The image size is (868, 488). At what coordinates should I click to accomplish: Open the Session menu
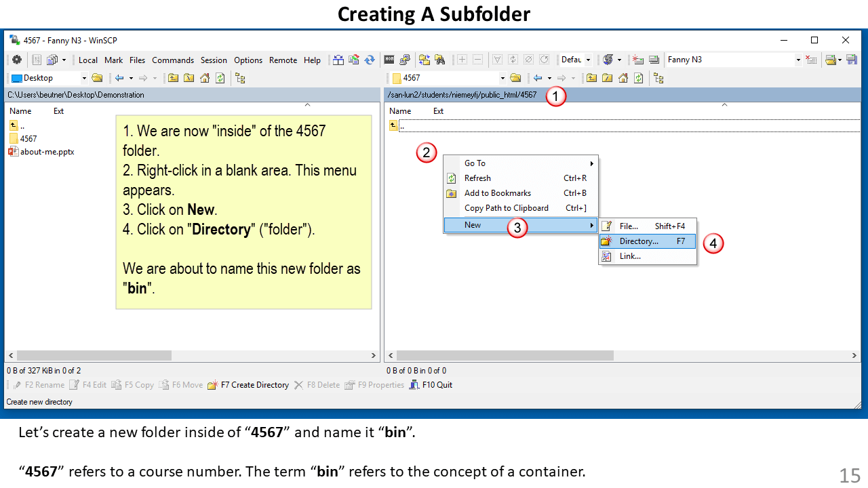[x=214, y=60]
